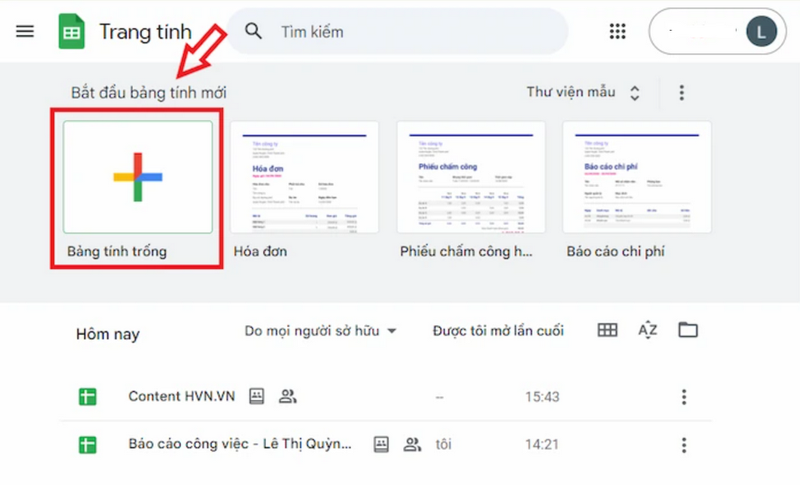Open more options for Báo cáo công việc

point(684,445)
